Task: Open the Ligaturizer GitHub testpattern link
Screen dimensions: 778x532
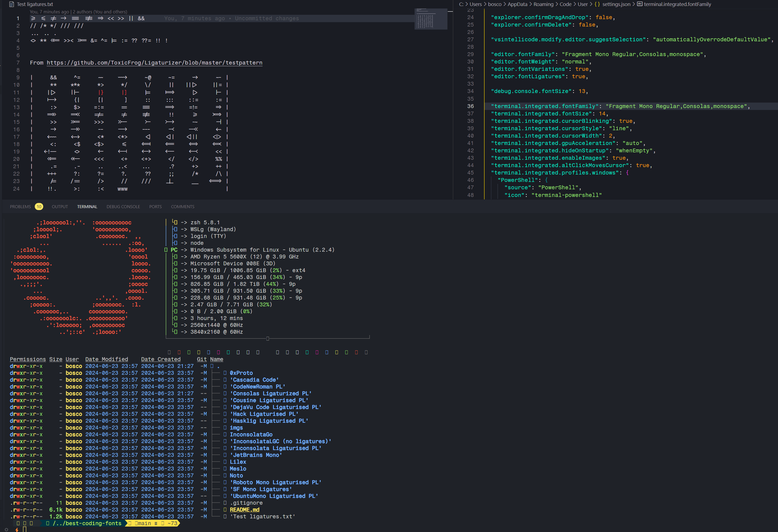Action: tap(154, 63)
